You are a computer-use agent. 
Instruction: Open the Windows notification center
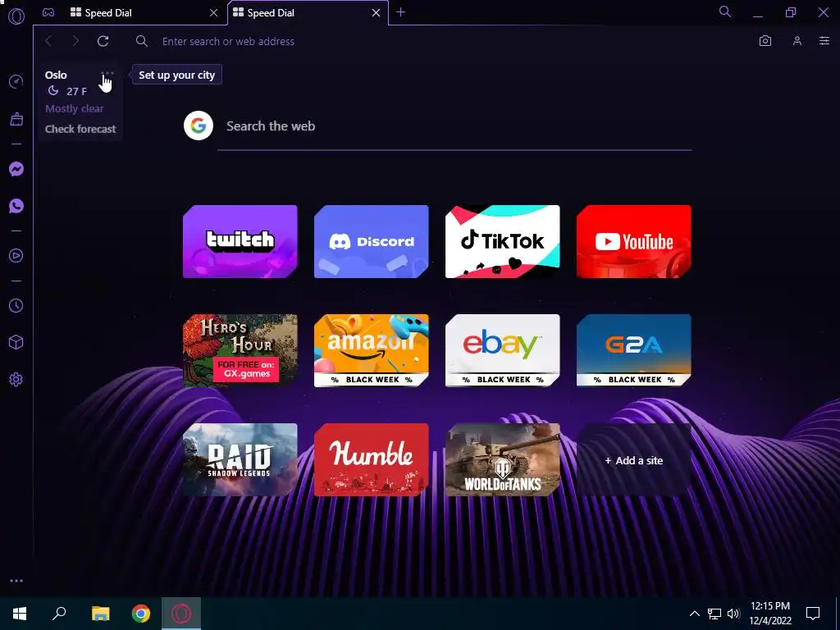click(x=813, y=614)
